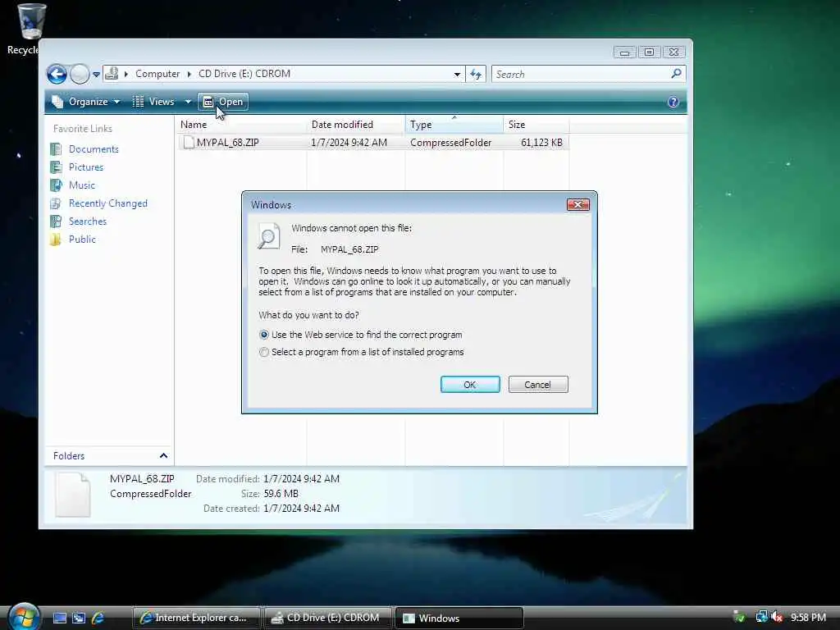Open the address bar history dropdown
840x630 pixels.
tap(457, 75)
